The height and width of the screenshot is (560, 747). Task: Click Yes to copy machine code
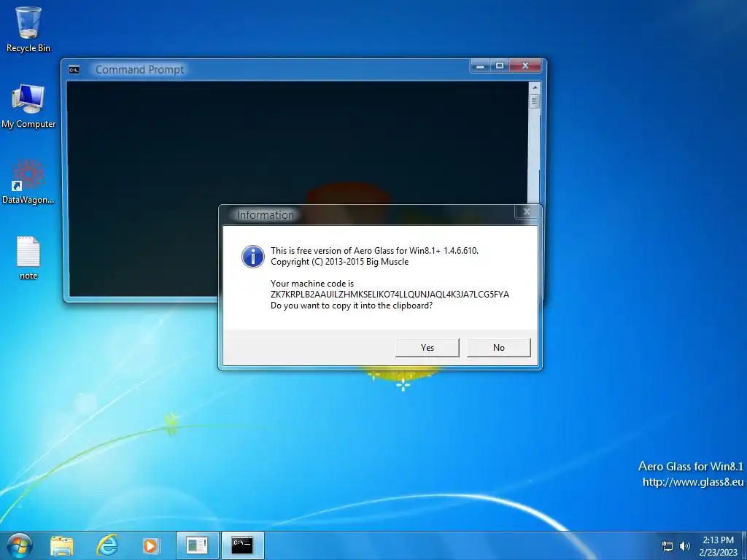[x=427, y=348]
